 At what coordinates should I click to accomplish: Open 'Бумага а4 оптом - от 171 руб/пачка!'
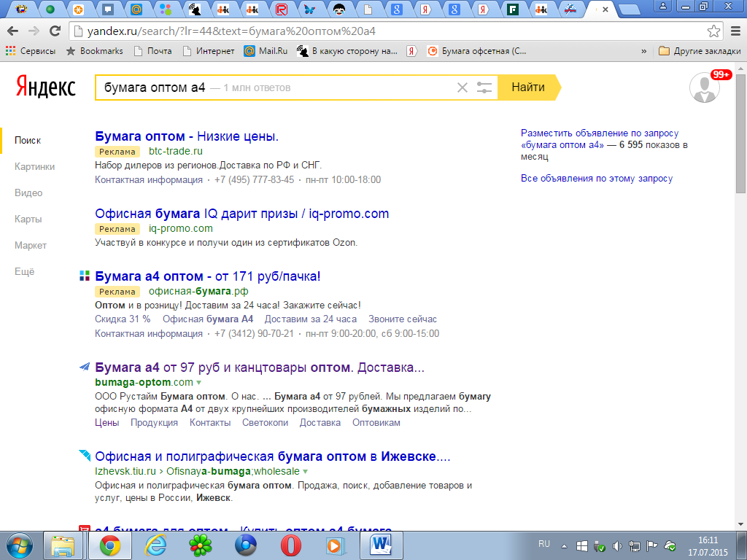(208, 276)
